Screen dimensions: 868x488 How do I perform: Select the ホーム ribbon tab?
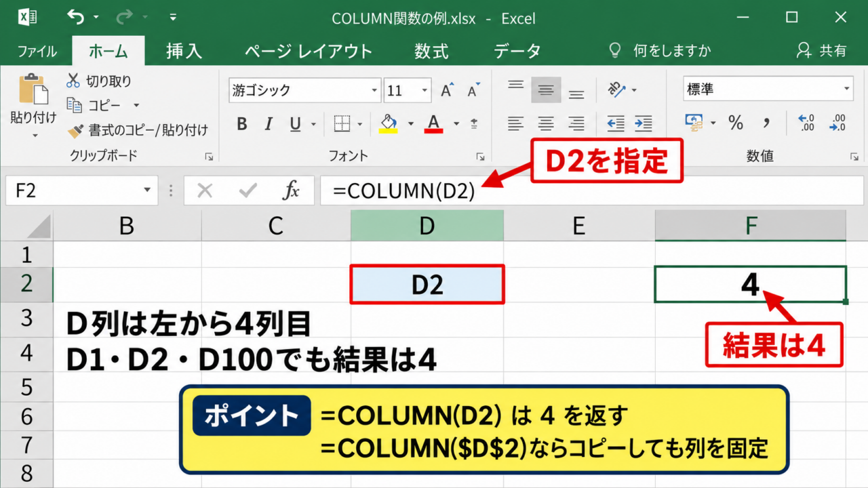[x=108, y=52]
